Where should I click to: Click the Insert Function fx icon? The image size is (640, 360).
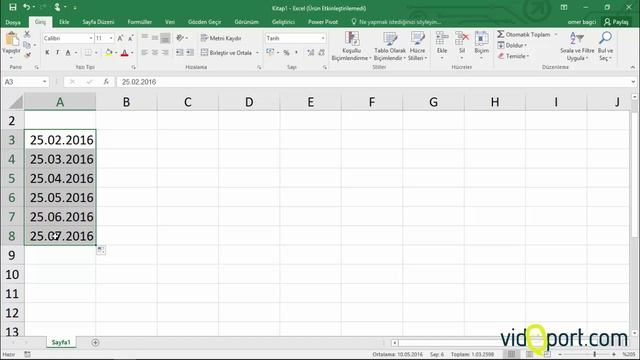point(106,82)
